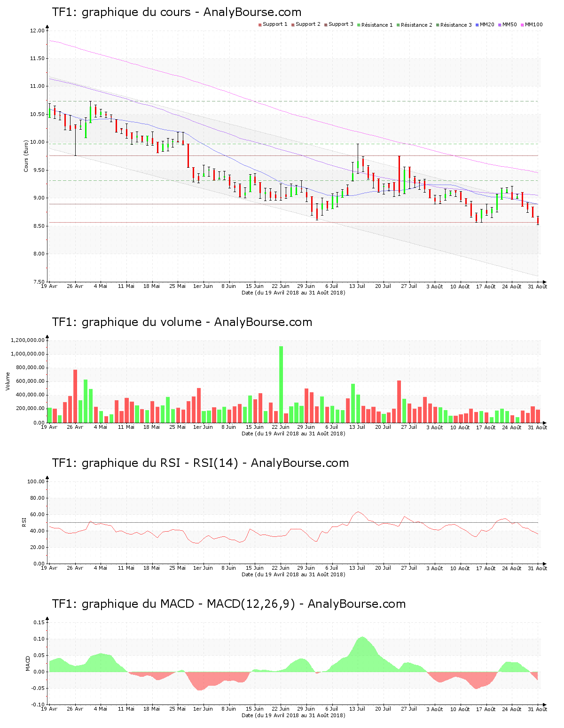Click the tallest red volume bar

pyautogui.click(x=75, y=395)
